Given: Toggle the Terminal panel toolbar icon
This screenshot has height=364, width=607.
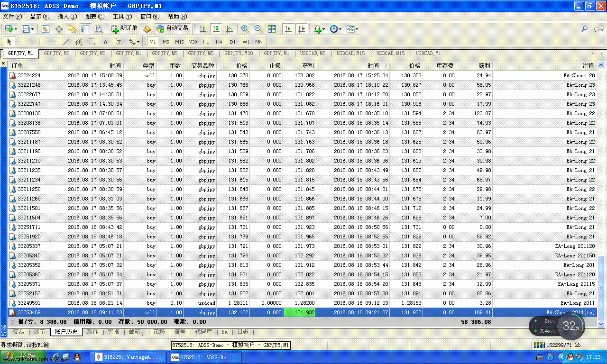Looking at the screenshot, I should click(x=85, y=29).
